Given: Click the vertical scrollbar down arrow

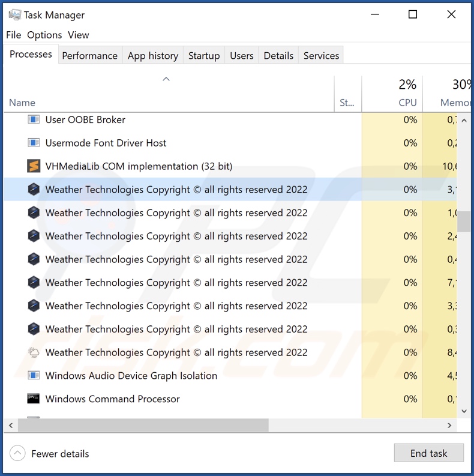Looking at the screenshot, I should 464,411.
